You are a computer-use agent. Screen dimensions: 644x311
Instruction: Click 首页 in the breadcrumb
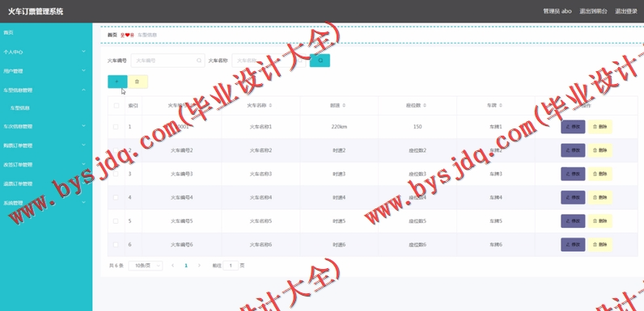pyautogui.click(x=112, y=35)
